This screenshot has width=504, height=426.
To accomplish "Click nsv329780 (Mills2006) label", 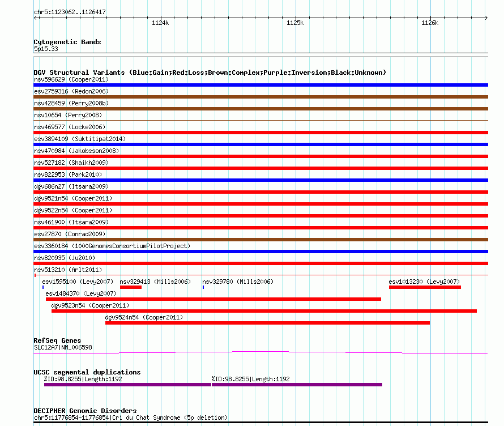I will [x=238, y=282].
